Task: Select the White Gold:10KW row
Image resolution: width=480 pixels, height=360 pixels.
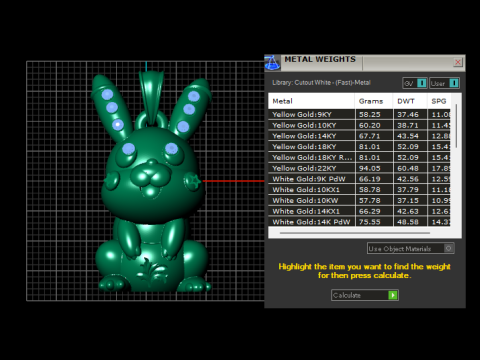Action: click(359, 200)
